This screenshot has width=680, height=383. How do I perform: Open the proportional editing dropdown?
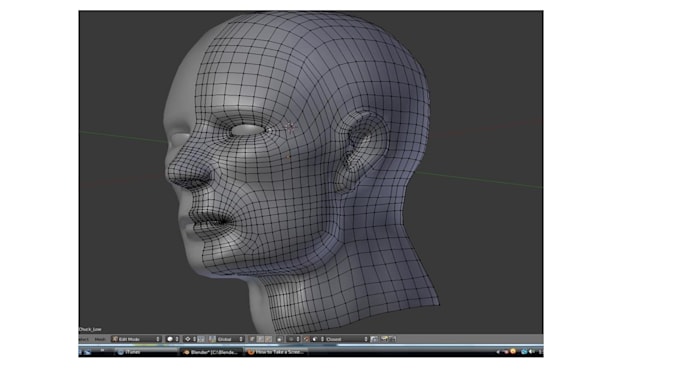click(x=293, y=339)
